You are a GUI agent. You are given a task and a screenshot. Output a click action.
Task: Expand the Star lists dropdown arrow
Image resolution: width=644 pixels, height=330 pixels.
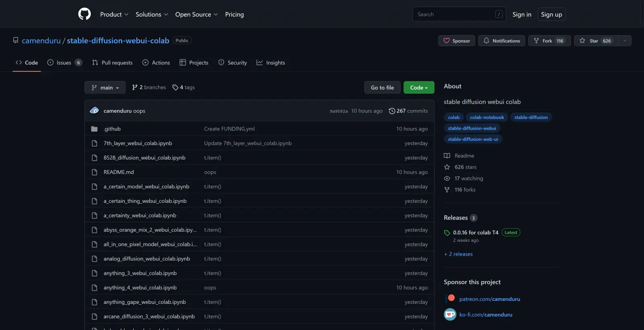click(x=625, y=41)
